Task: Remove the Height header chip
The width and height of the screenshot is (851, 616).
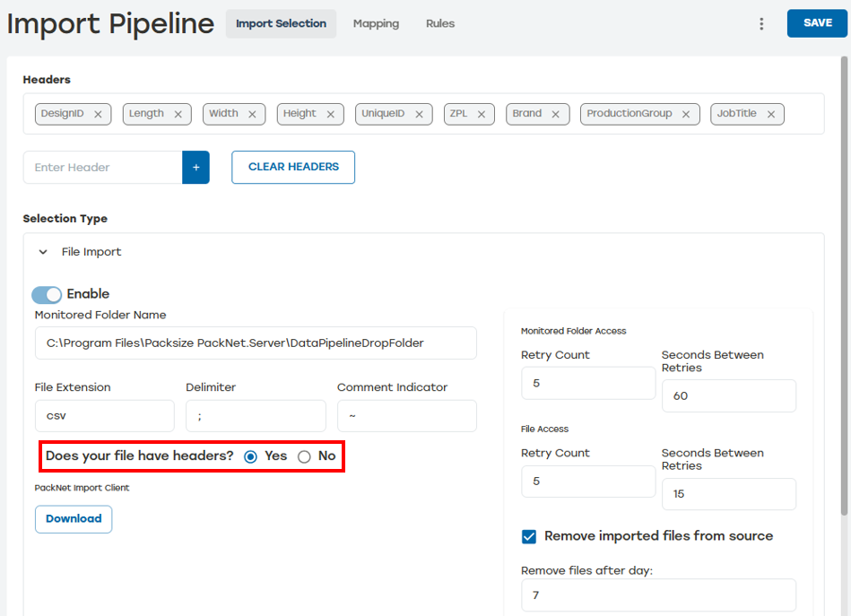Action: [x=331, y=115]
